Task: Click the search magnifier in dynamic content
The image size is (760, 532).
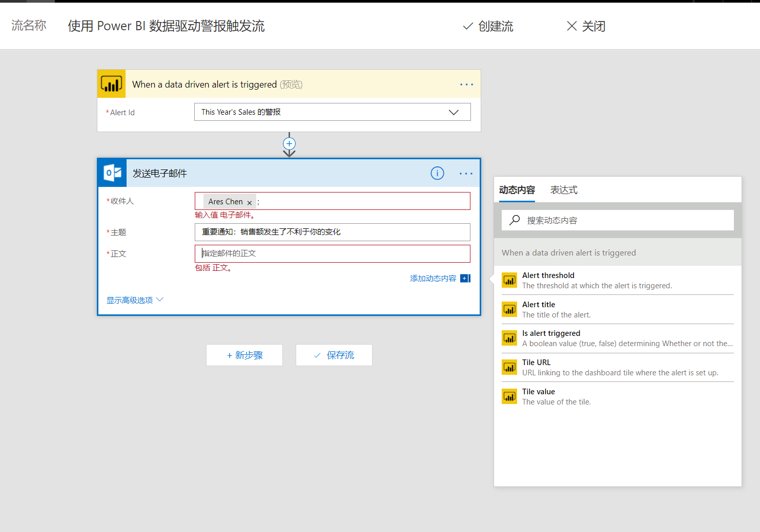Action: (515, 220)
